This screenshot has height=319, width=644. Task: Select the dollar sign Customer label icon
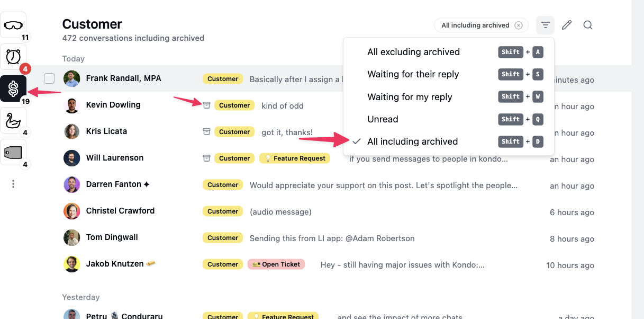[x=13, y=88]
